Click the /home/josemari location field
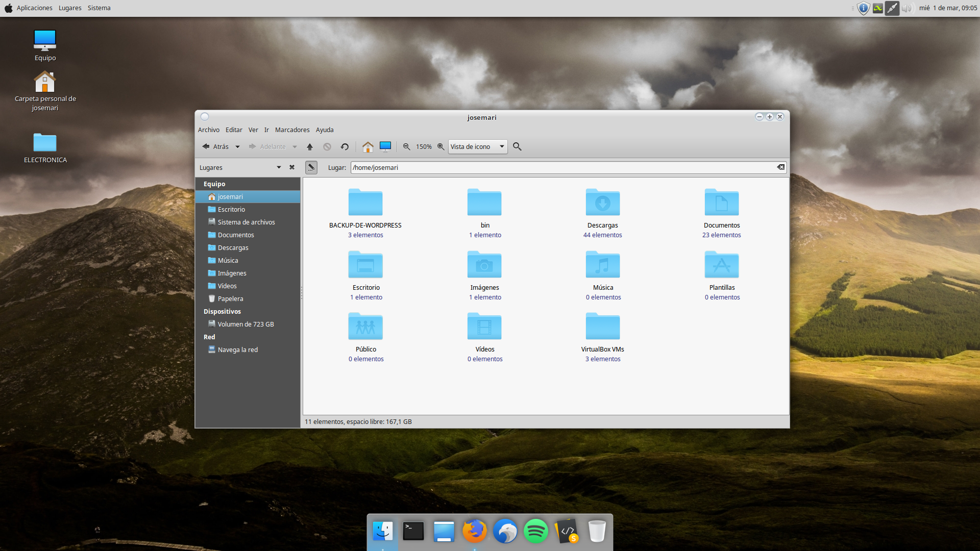Image resolution: width=980 pixels, height=551 pixels. (561, 167)
